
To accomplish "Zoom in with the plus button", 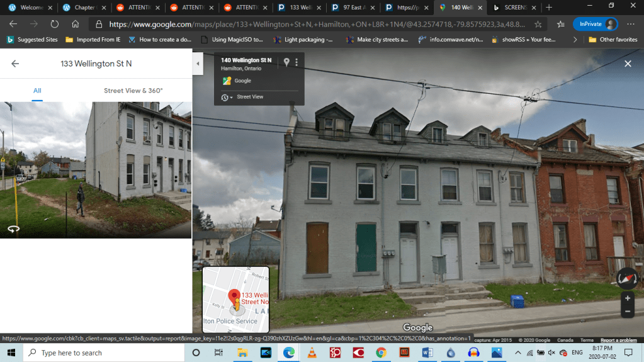I will [x=627, y=298].
